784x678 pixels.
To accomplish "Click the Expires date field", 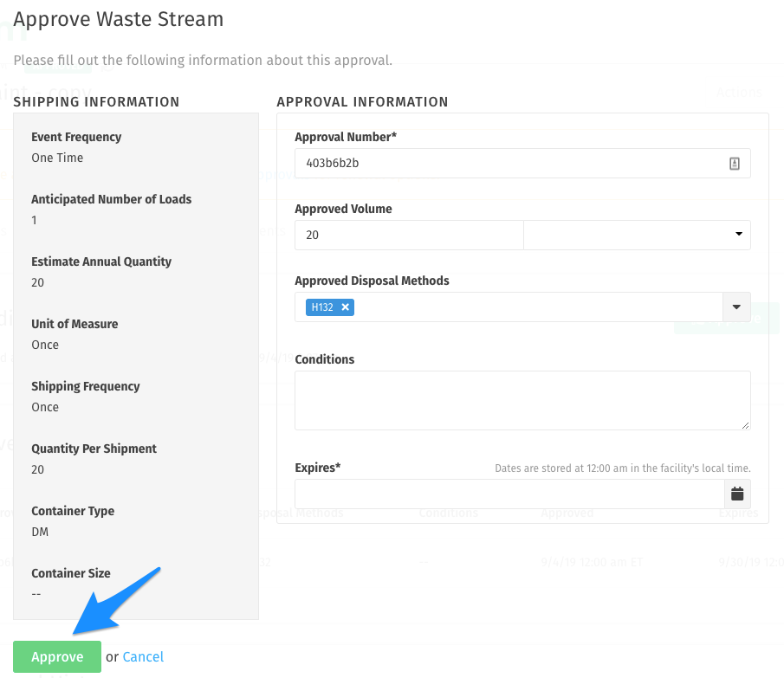I will [x=509, y=494].
